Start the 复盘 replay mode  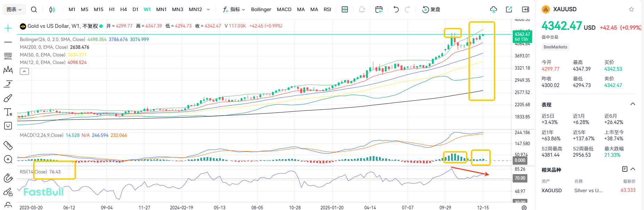coord(431,9)
